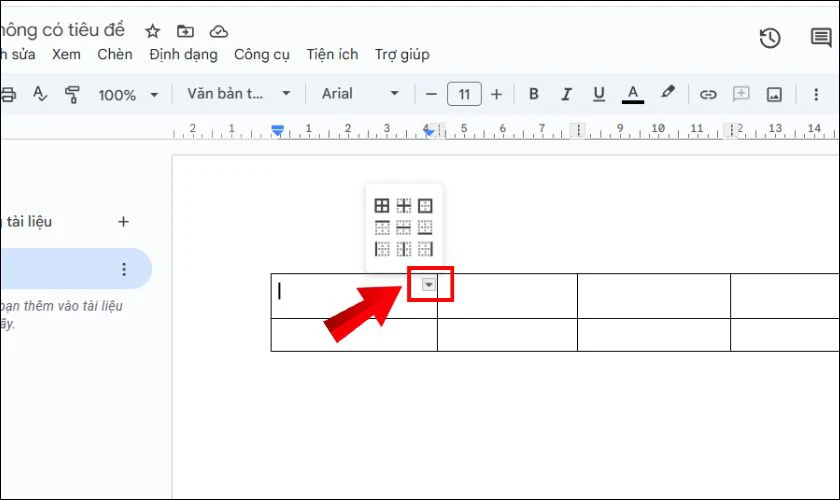Open Trợ giúp menu
The height and width of the screenshot is (500, 840).
(x=402, y=55)
